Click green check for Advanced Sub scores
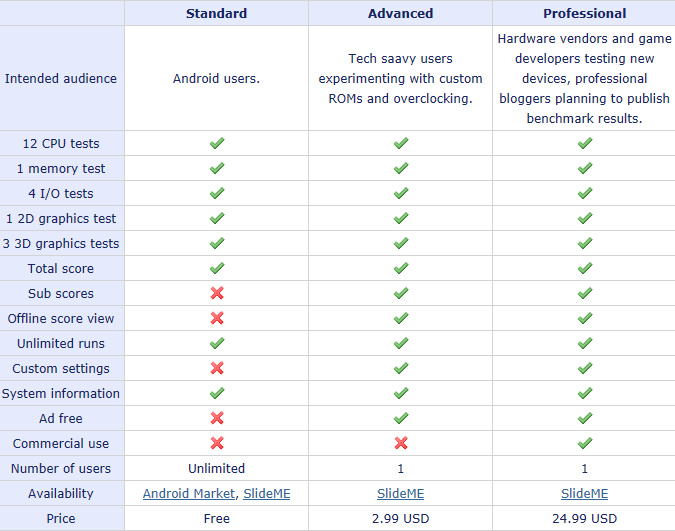The image size is (675, 531). (x=401, y=294)
